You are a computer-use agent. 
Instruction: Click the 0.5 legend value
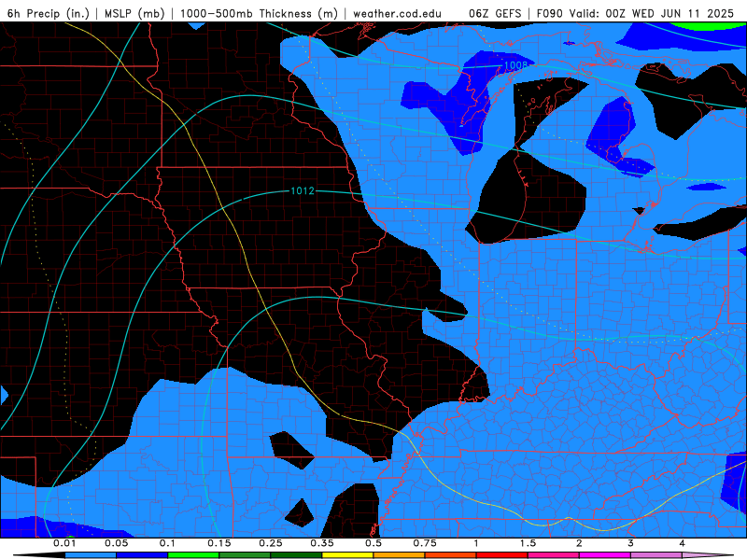[x=373, y=543]
